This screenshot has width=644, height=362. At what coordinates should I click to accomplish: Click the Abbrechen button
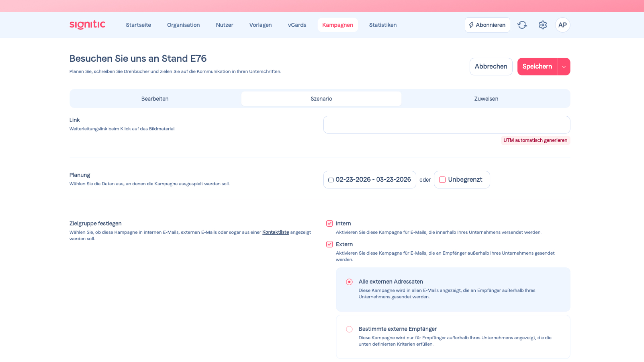coord(491,66)
